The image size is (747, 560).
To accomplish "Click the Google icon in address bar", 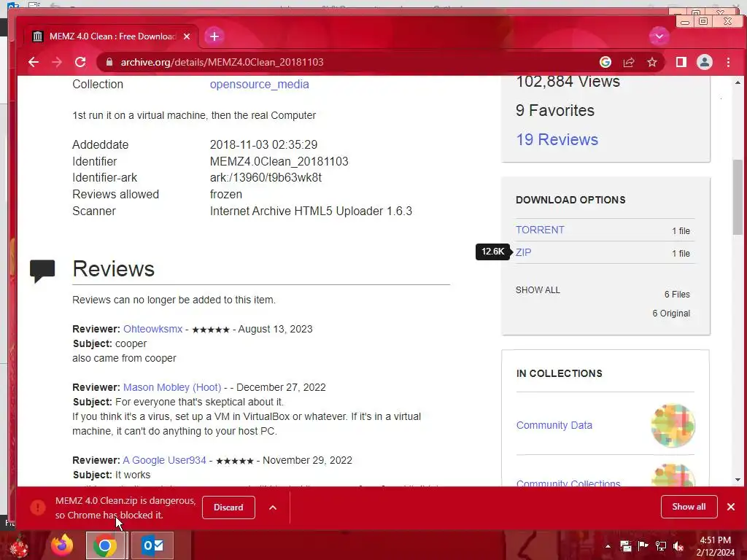I will pyautogui.click(x=605, y=63).
